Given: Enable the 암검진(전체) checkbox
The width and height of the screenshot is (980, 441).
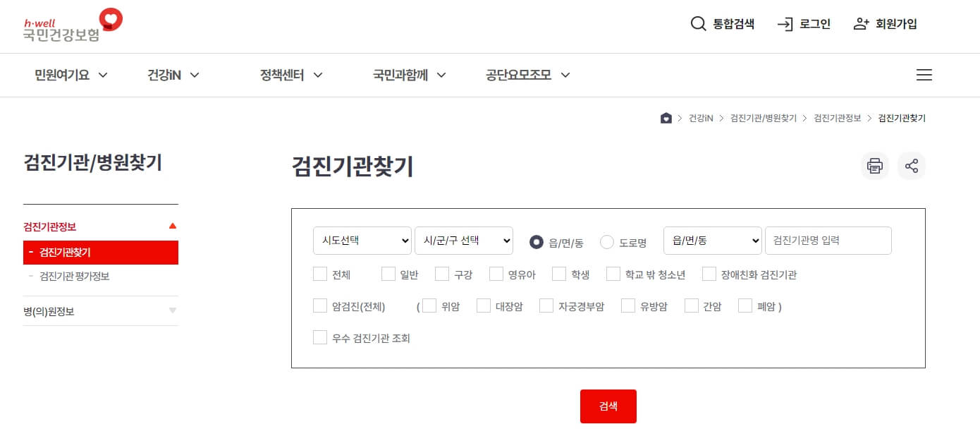Looking at the screenshot, I should (x=319, y=306).
